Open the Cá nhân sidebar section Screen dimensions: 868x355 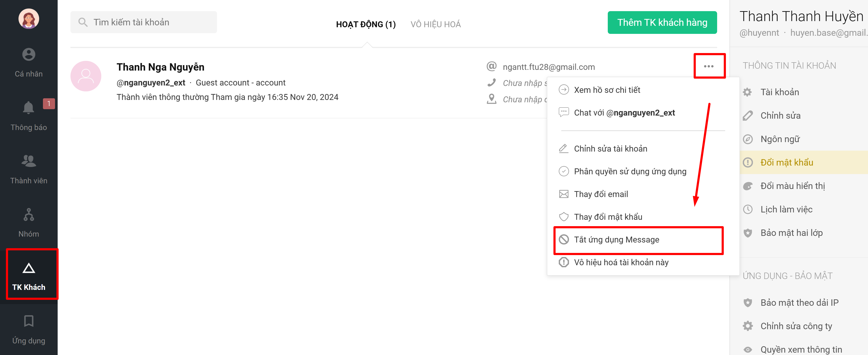click(x=29, y=63)
